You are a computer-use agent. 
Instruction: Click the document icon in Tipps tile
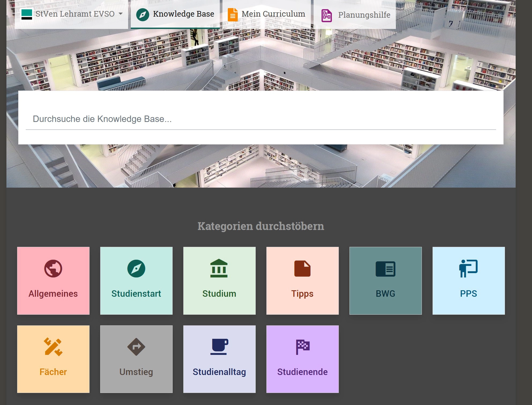point(302,268)
